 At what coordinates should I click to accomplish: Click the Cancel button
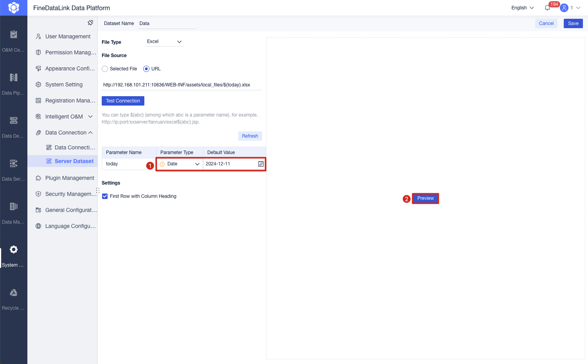tap(546, 23)
